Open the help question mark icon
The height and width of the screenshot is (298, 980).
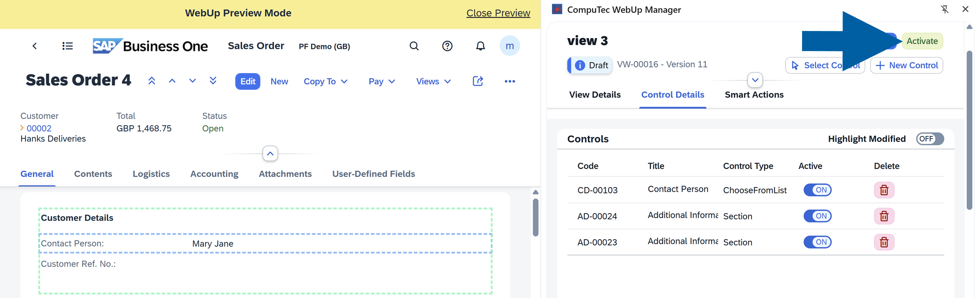point(447,46)
